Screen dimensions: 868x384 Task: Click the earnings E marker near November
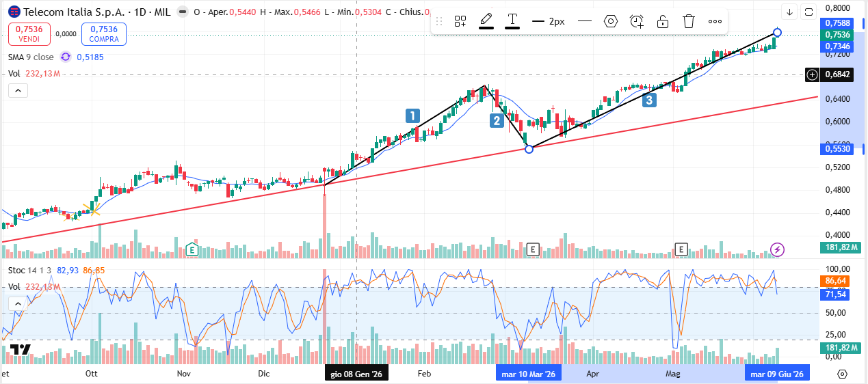click(192, 249)
